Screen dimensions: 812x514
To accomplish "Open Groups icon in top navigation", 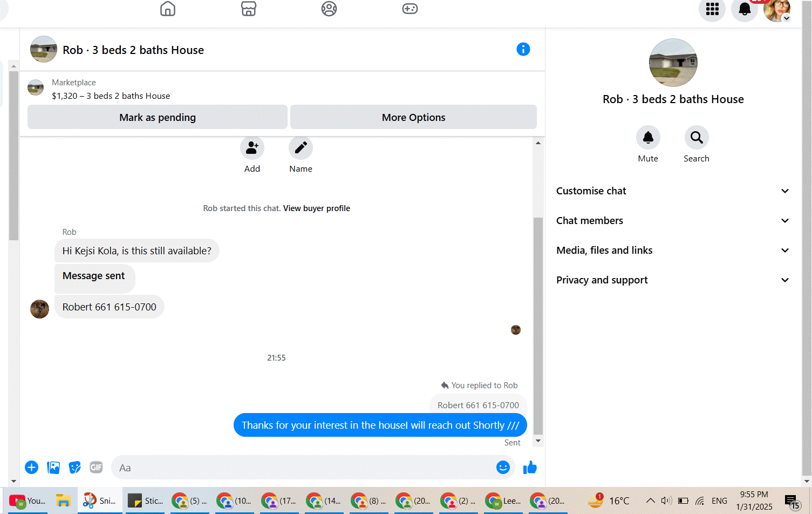I will tap(329, 9).
